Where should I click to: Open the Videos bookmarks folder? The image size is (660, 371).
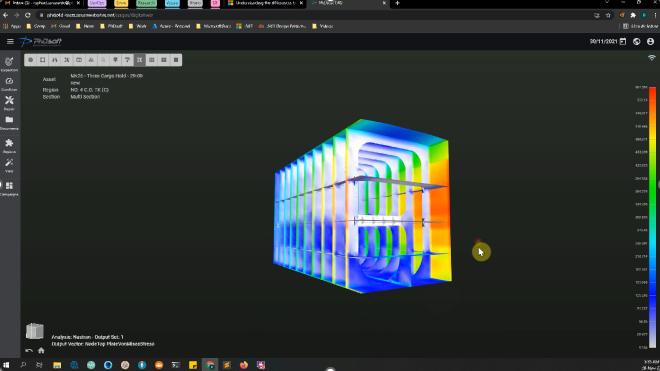pos(322,26)
